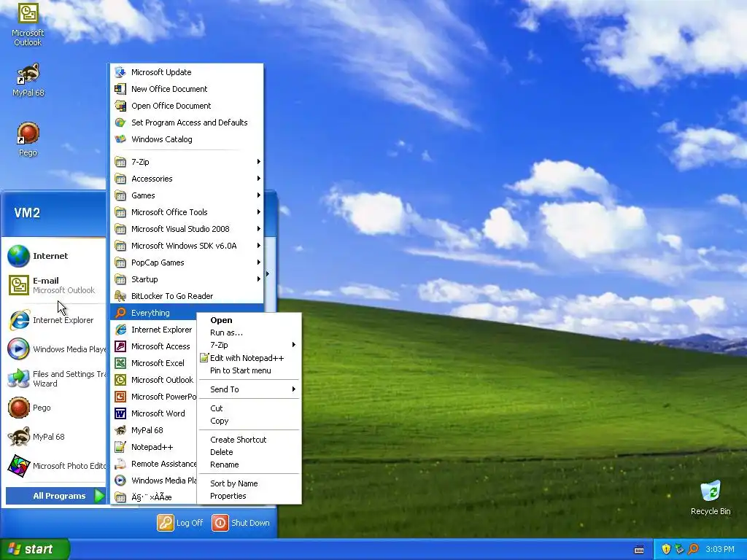This screenshot has height=560, width=747.
Task: Click the Safely Remove Hardware tray icon
Action: [x=679, y=549]
